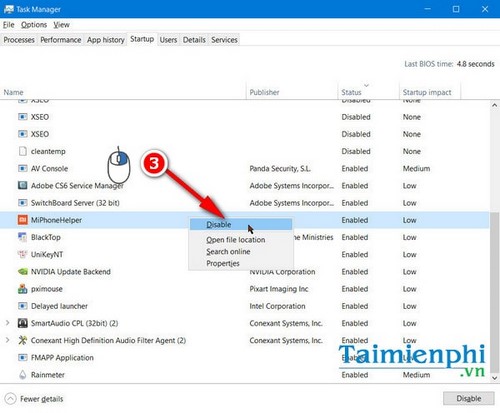Click the SwitchBoard Server icon
500x413 pixels.
point(22,203)
